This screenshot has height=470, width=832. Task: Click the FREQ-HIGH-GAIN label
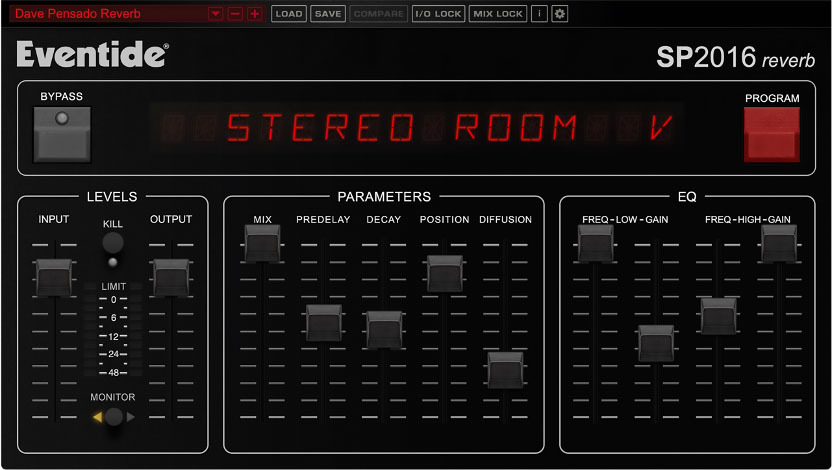point(748,220)
